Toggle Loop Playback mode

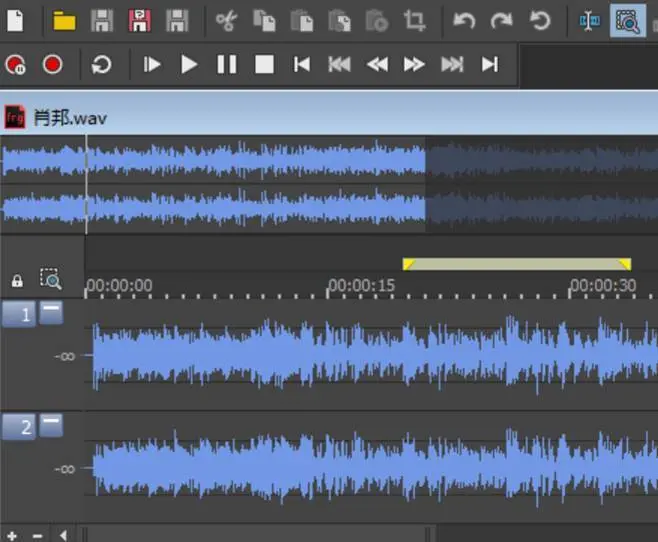pos(102,65)
